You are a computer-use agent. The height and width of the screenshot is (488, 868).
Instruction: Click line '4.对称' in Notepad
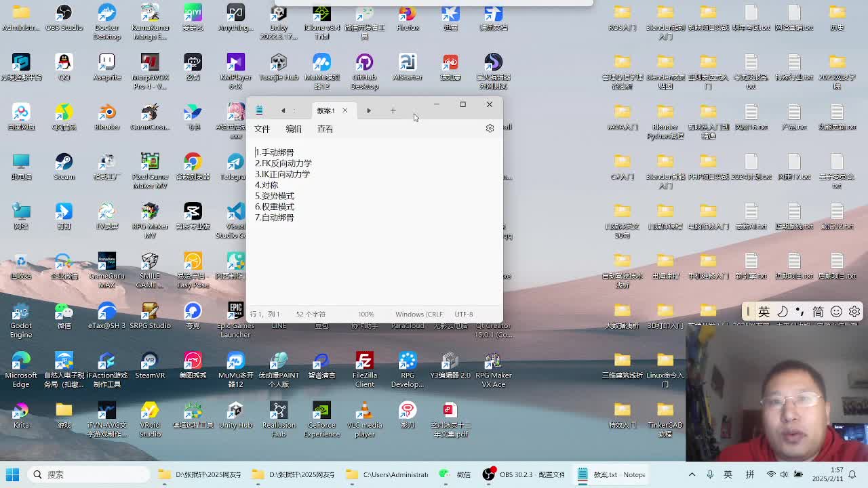pyautogui.click(x=267, y=185)
